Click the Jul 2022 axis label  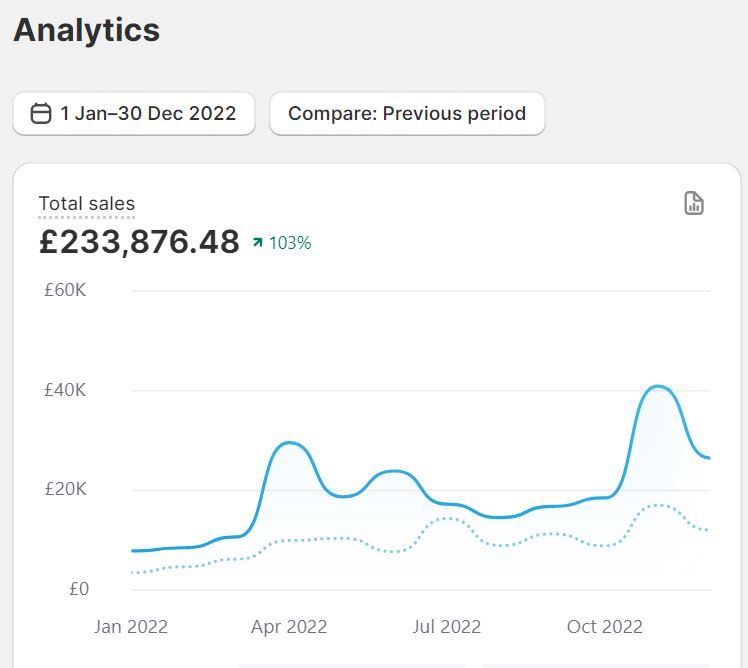point(447,626)
